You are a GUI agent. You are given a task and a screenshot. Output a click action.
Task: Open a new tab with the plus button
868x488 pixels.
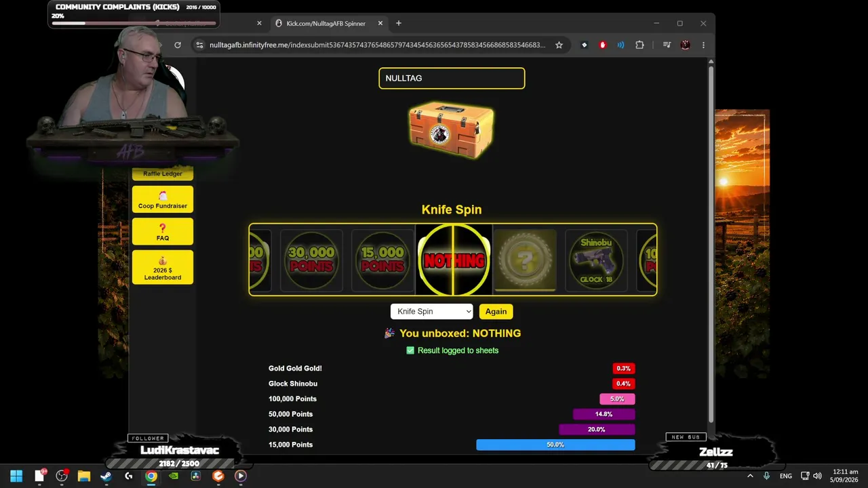[x=398, y=23]
